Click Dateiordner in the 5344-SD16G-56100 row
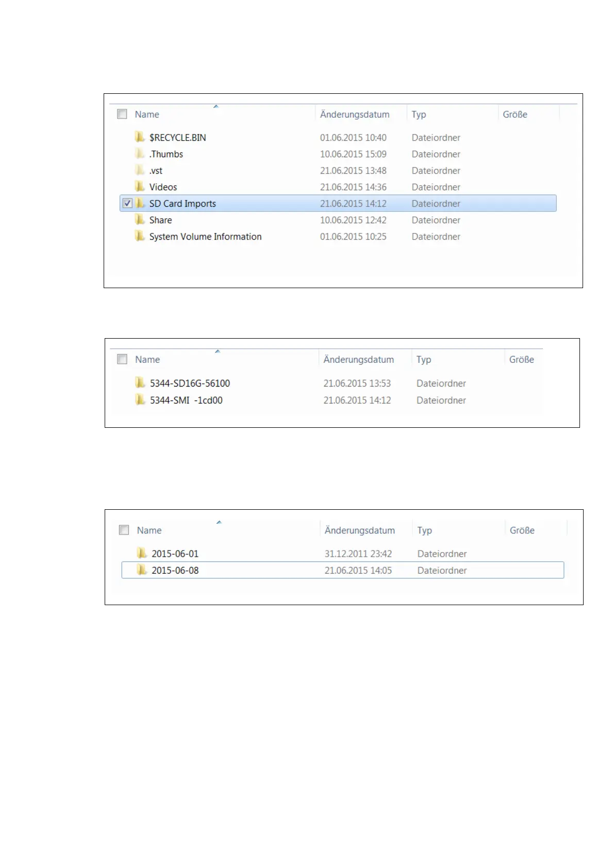 441,383
